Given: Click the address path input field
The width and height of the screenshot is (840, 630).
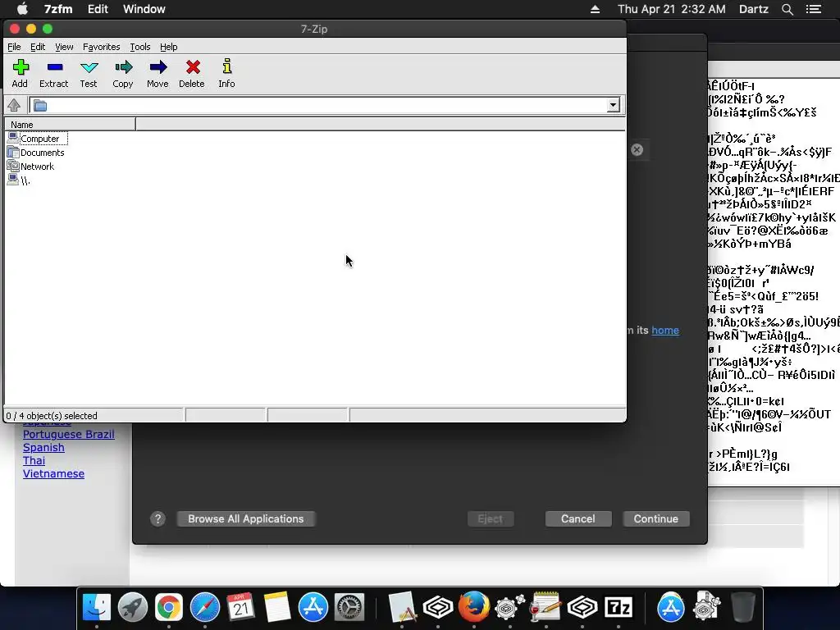Looking at the screenshot, I should click(326, 105).
